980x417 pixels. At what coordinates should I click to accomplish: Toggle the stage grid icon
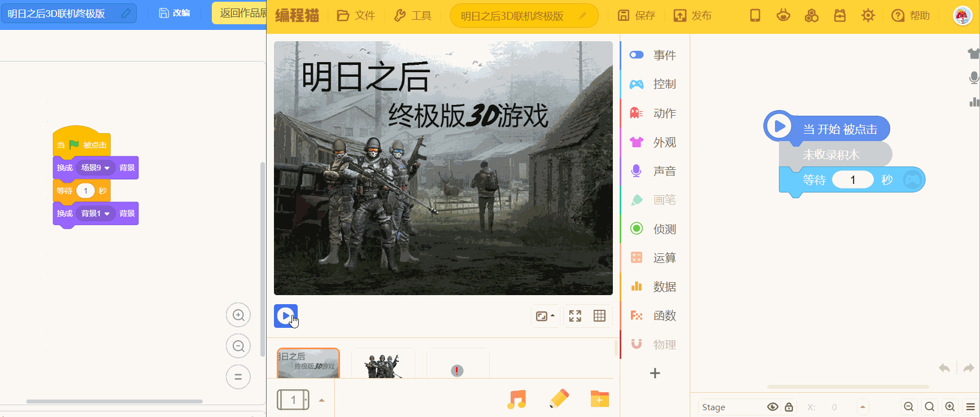pyautogui.click(x=600, y=316)
